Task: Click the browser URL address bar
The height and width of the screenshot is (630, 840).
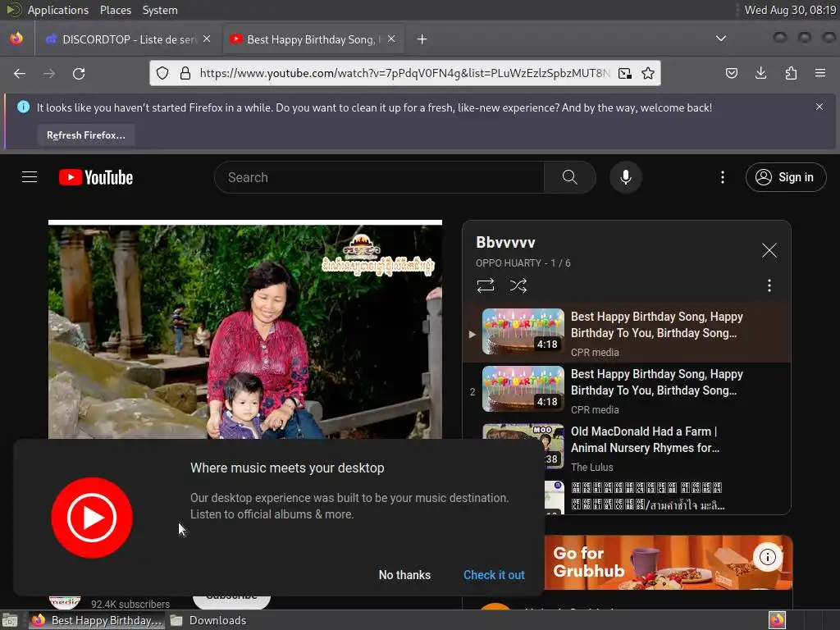Action: (x=404, y=73)
